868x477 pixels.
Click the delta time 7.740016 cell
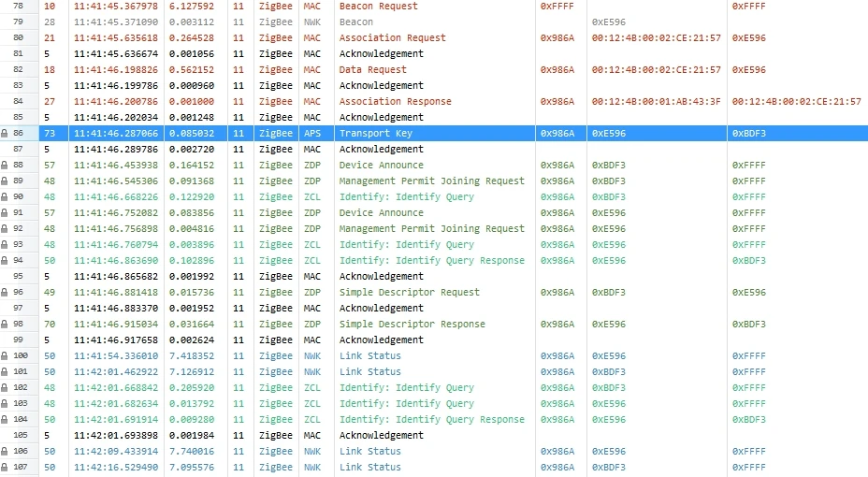(192, 452)
